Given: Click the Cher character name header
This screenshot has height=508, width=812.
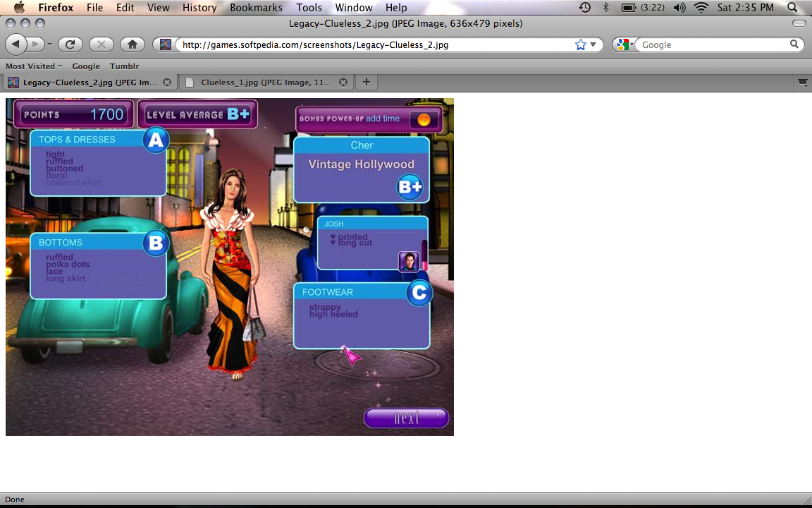Looking at the screenshot, I should click(362, 145).
